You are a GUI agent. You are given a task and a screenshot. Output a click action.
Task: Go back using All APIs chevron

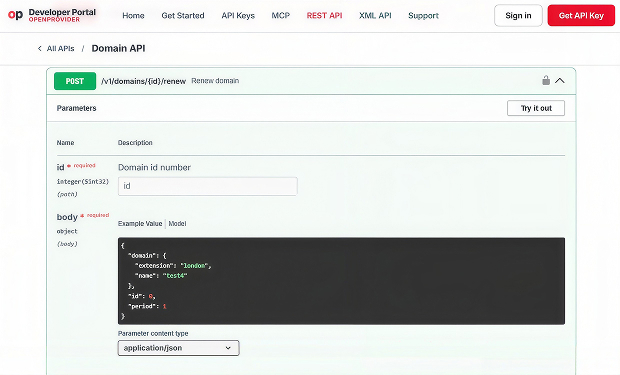click(x=40, y=48)
